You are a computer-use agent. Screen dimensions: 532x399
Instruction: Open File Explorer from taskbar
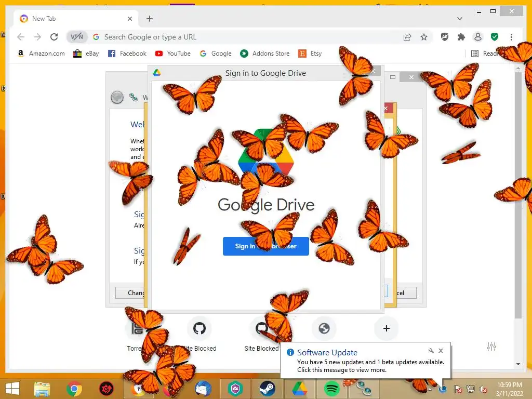coord(42,389)
